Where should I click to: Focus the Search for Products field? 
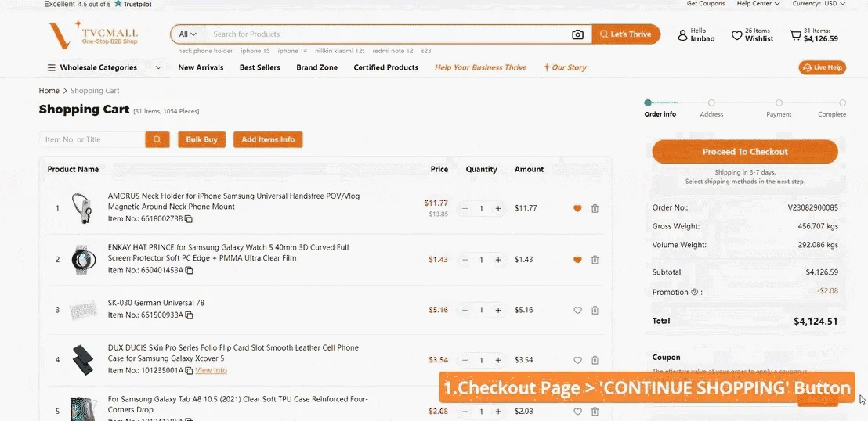[x=388, y=34]
